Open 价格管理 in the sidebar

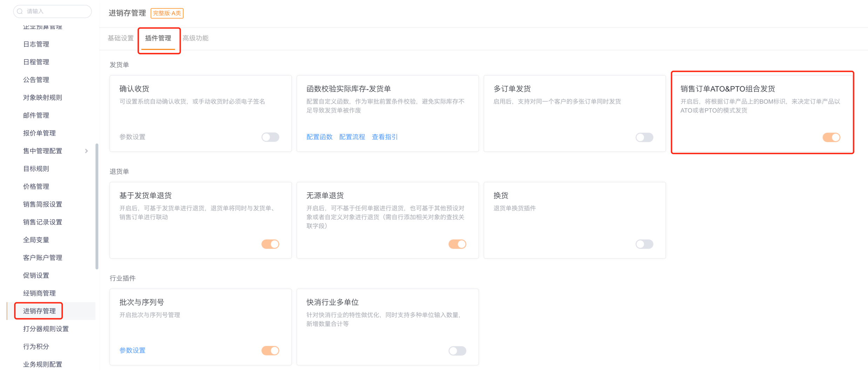pyautogui.click(x=36, y=186)
